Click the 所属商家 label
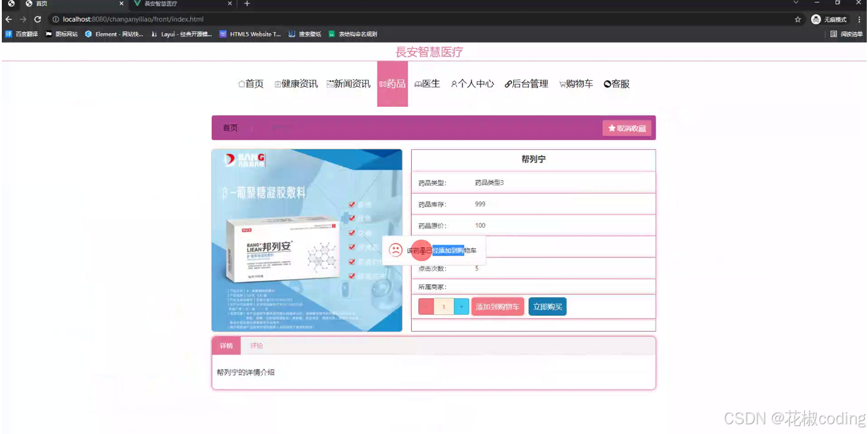This screenshot has width=868, height=434. [x=432, y=287]
